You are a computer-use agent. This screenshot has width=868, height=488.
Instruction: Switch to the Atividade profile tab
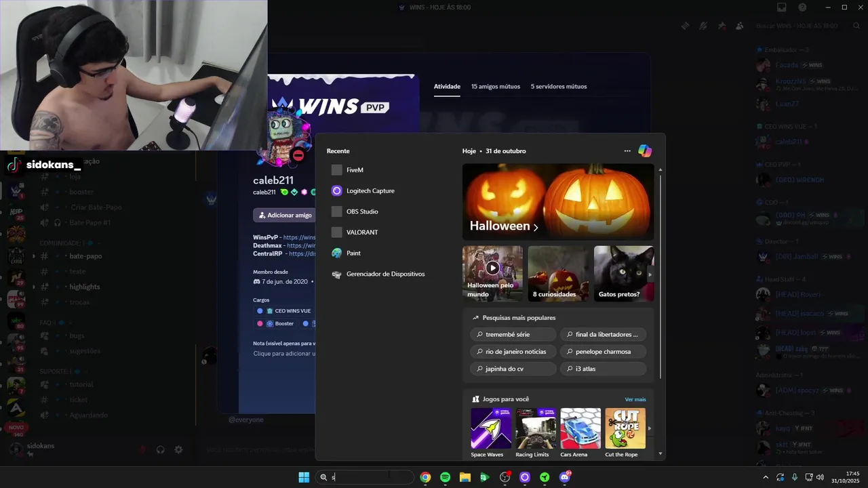(x=447, y=87)
